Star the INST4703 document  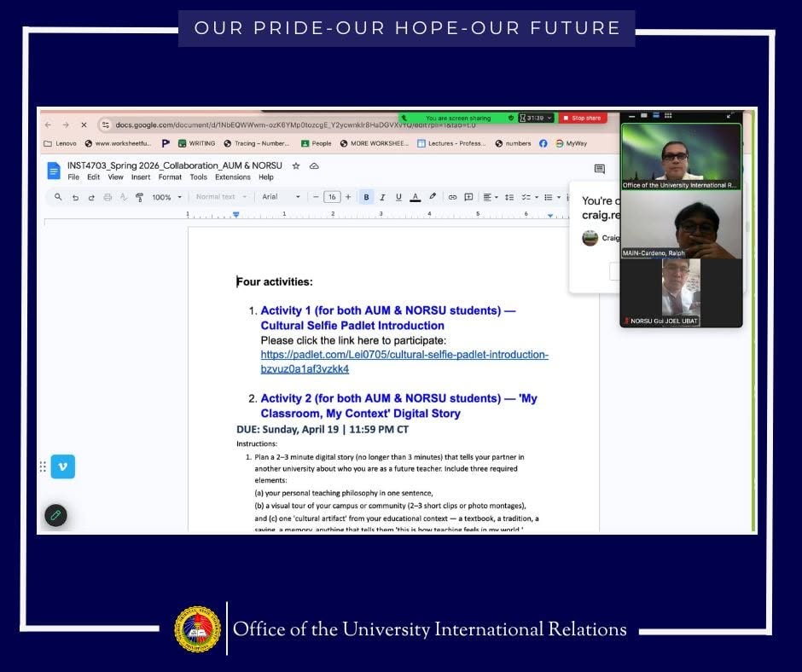(x=296, y=165)
